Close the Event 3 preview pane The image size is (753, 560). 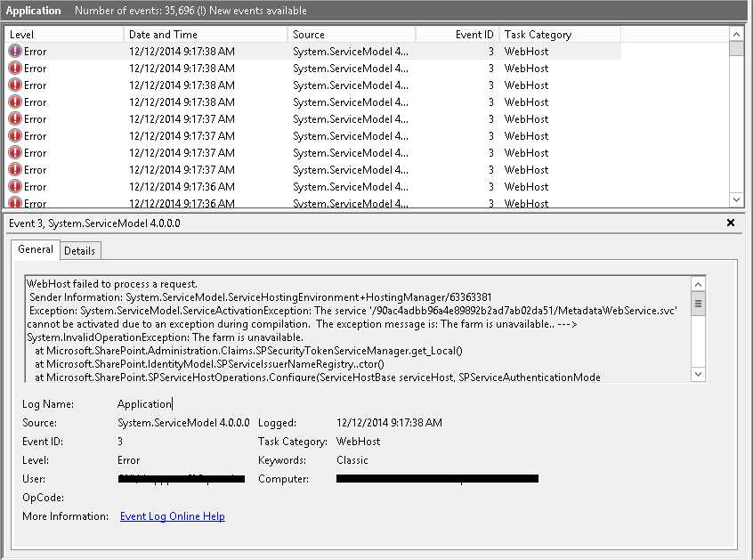tap(731, 223)
